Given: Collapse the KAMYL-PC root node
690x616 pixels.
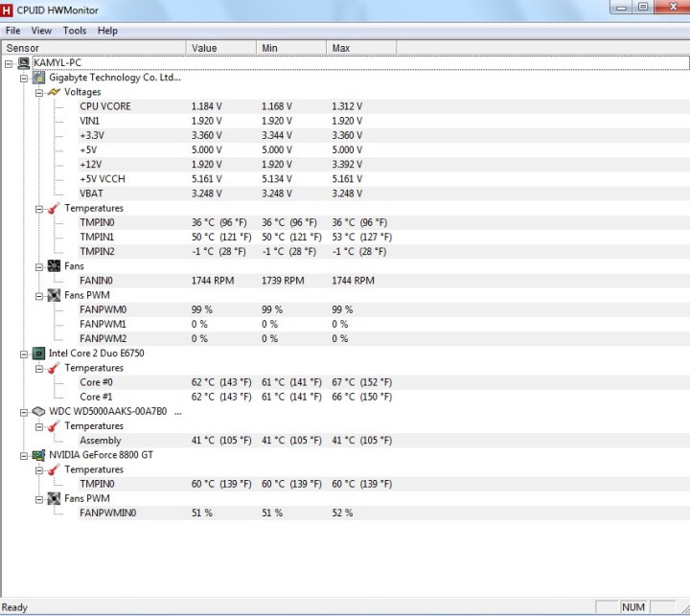Looking at the screenshot, I should (x=9, y=64).
